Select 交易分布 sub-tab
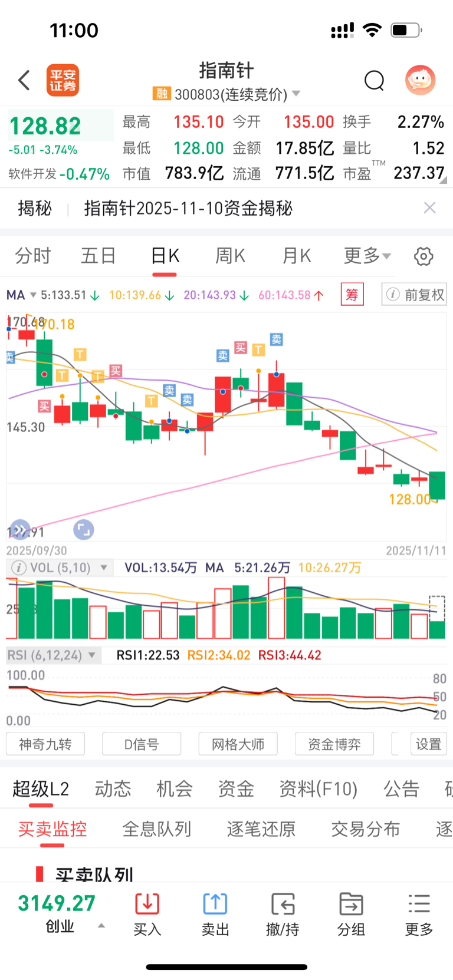The width and height of the screenshot is (453, 980). pyautogui.click(x=366, y=829)
